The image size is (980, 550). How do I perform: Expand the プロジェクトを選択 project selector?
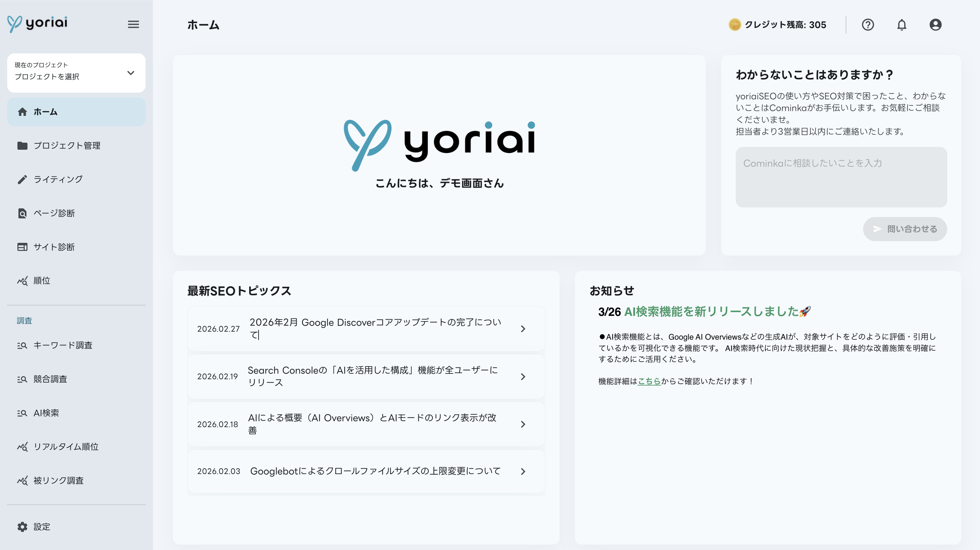[76, 73]
